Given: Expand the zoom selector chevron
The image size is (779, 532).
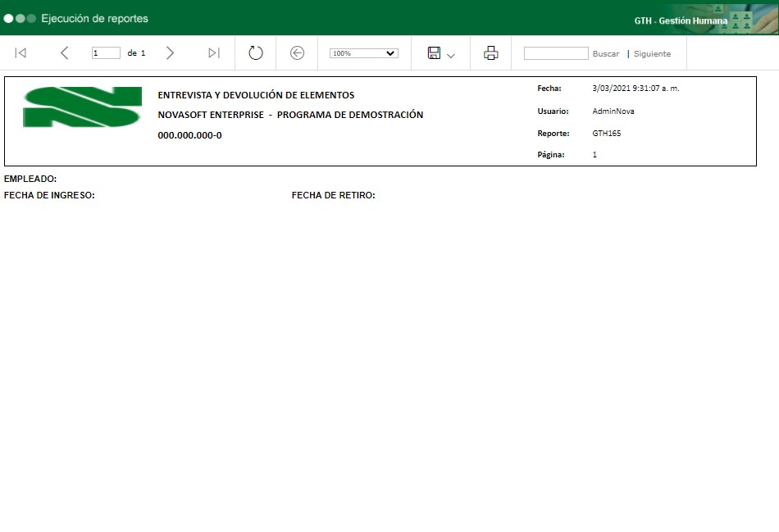Looking at the screenshot, I should [392, 52].
